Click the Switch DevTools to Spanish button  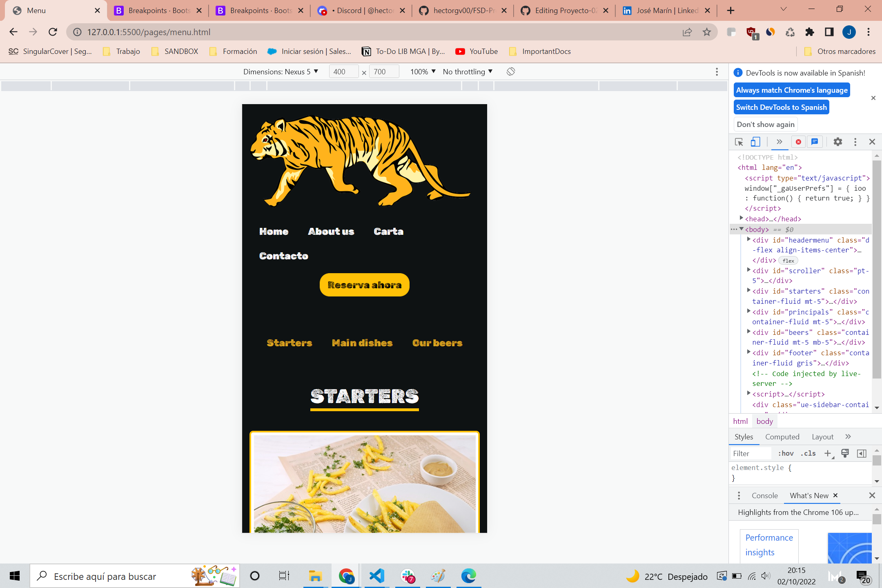pos(781,107)
